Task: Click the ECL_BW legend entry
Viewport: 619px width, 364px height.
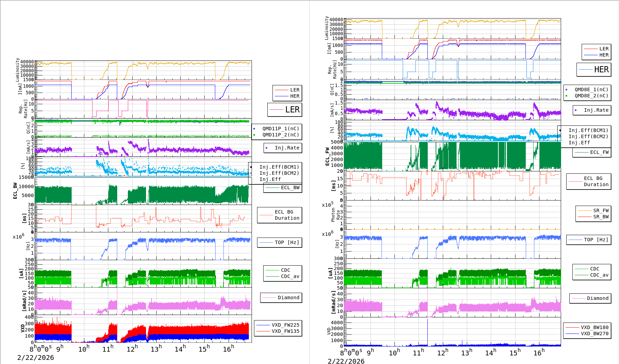Action: 283,188
